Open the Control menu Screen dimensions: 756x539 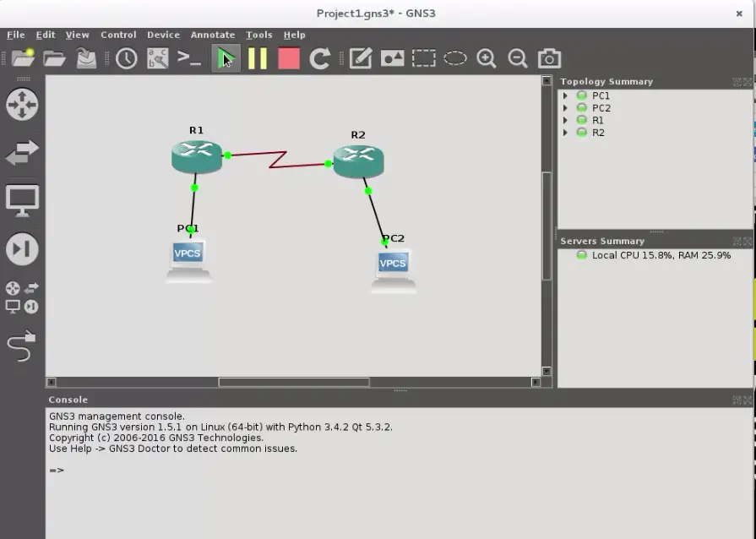118,35
